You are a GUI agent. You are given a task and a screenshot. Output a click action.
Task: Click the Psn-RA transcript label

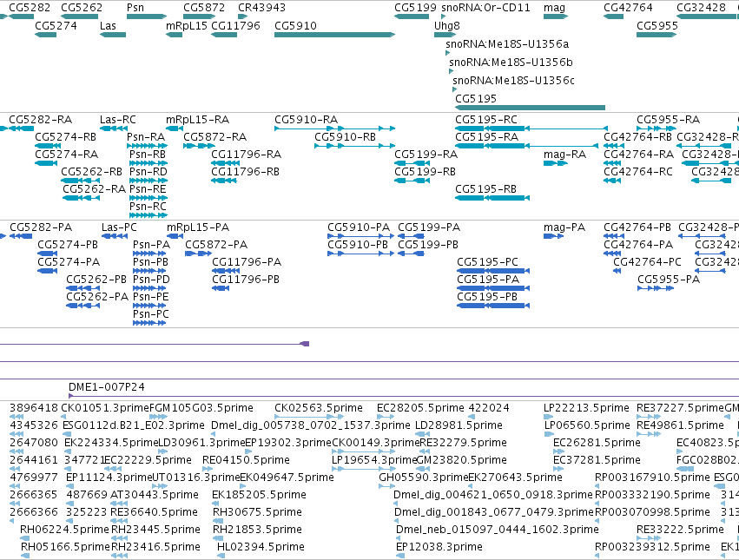coord(146,137)
